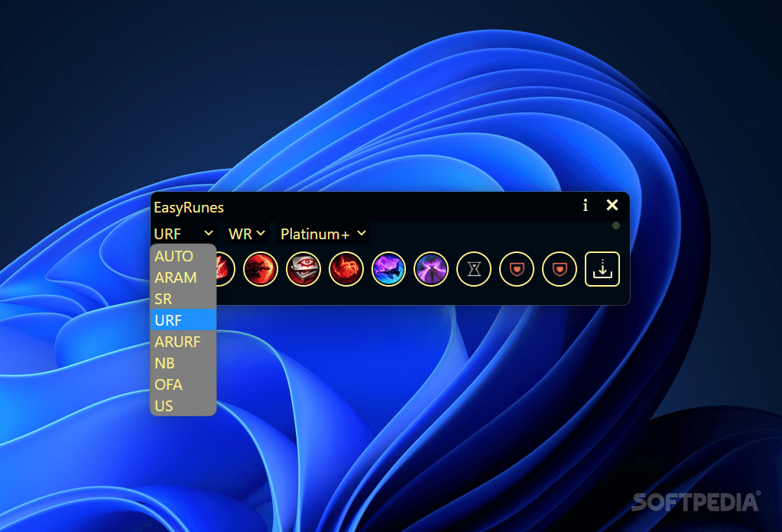Click the grey status indicator dot

tap(616, 225)
